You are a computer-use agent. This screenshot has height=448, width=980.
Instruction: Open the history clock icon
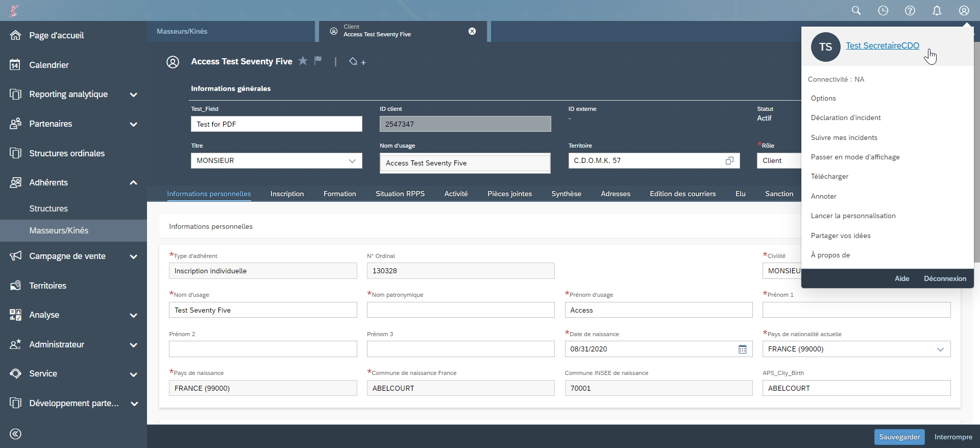(x=883, y=11)
